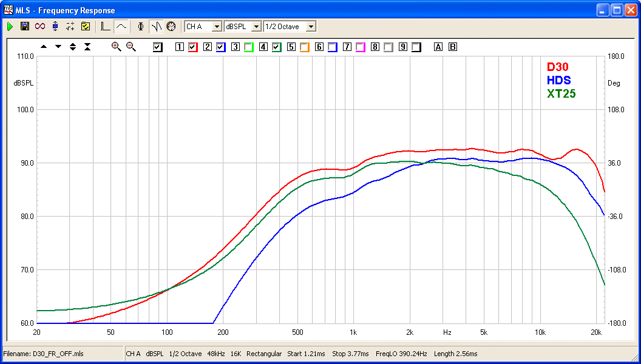641x364 pixels.
Task: Click the FreqLO 390.24Hz status entry
Action: tap(401, 354)
